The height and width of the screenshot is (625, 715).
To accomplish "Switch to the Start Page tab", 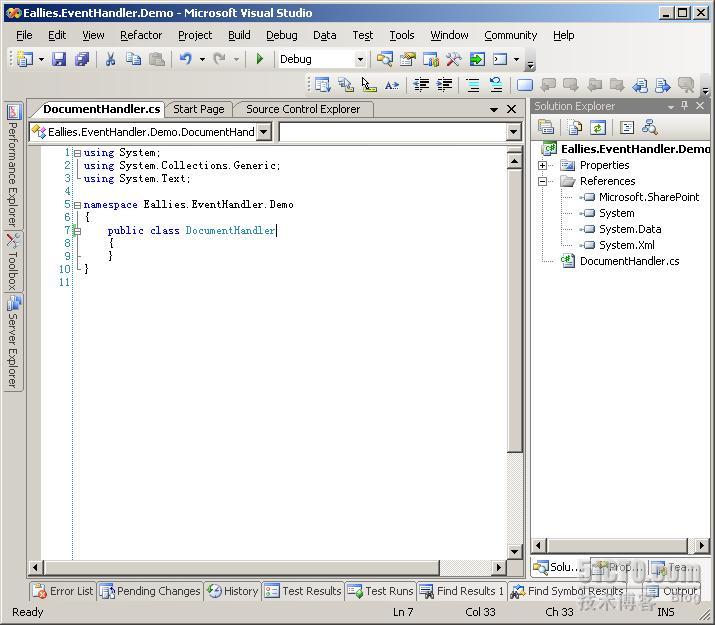I will click(199, 109).
